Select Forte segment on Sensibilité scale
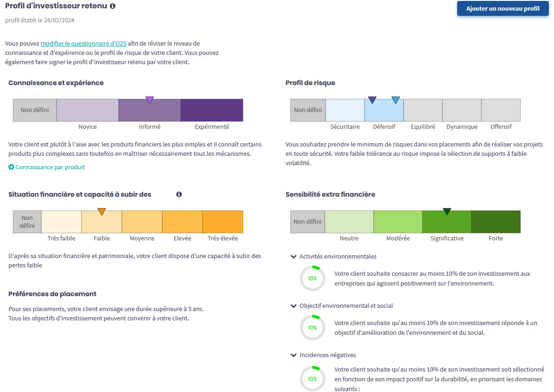 (496, 222)
